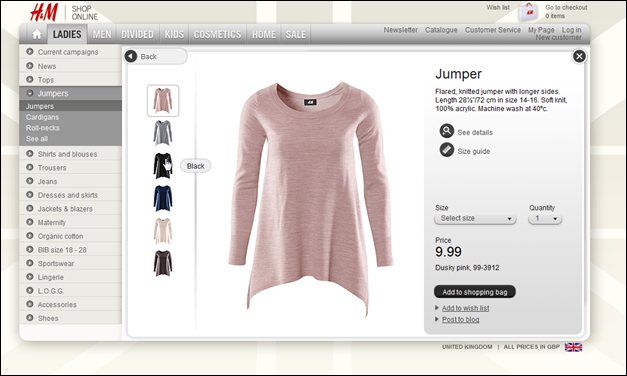Open My Page link
This screenshot has width=627, height=376.
point(541,30)
